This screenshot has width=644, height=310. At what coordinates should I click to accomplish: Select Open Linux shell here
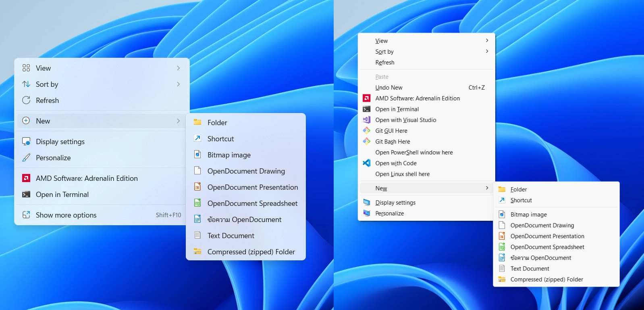pos(426,174)
